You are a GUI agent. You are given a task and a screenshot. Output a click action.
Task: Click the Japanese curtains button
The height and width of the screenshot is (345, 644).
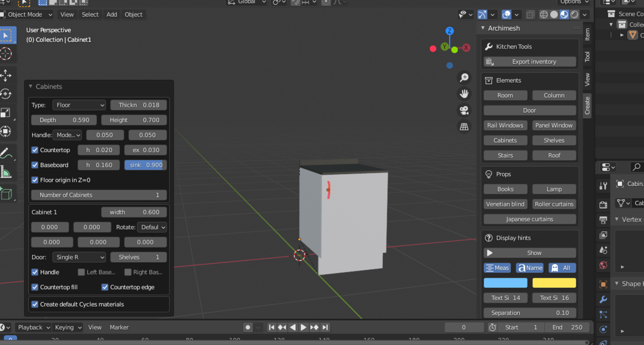[x=530, y=219]
